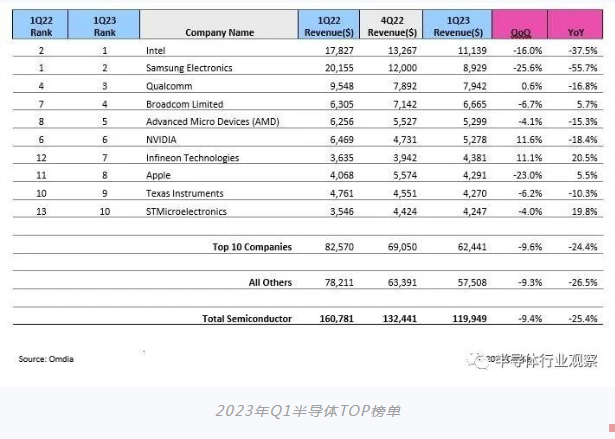Click STMicroelectronics' YoY value 19.8%
The width and height of the screenshot is (615, 439).
tap(585, 211)
